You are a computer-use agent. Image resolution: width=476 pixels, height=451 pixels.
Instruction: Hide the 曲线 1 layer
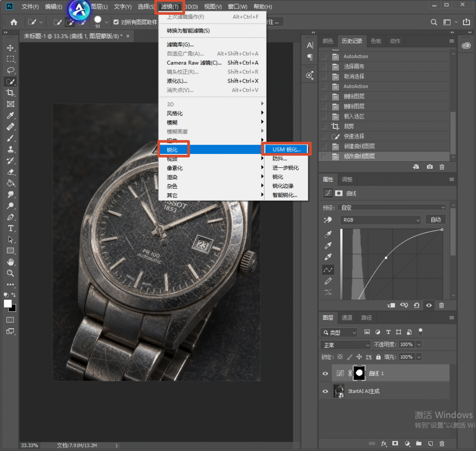point(325,373)
